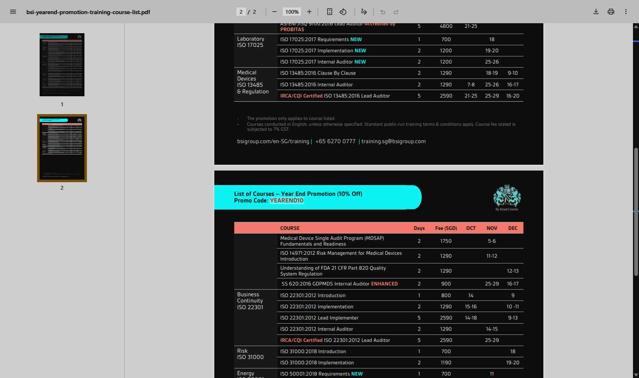Click the Days column header
Image resolution: width=639 pixels, height=378 pixels.
coord(419,228)
